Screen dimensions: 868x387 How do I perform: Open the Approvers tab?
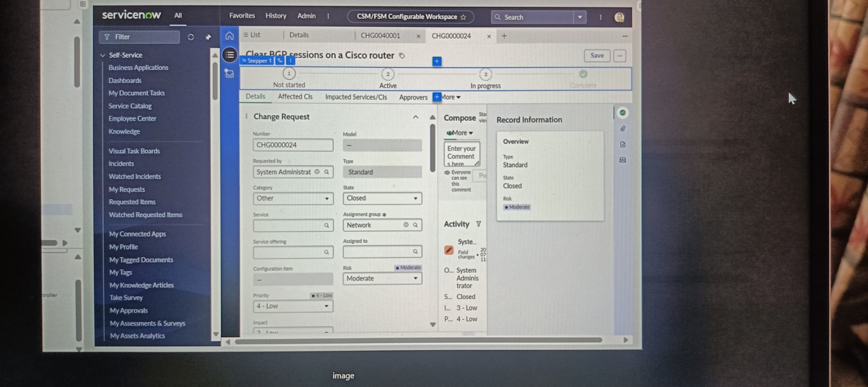coord(413,97)
